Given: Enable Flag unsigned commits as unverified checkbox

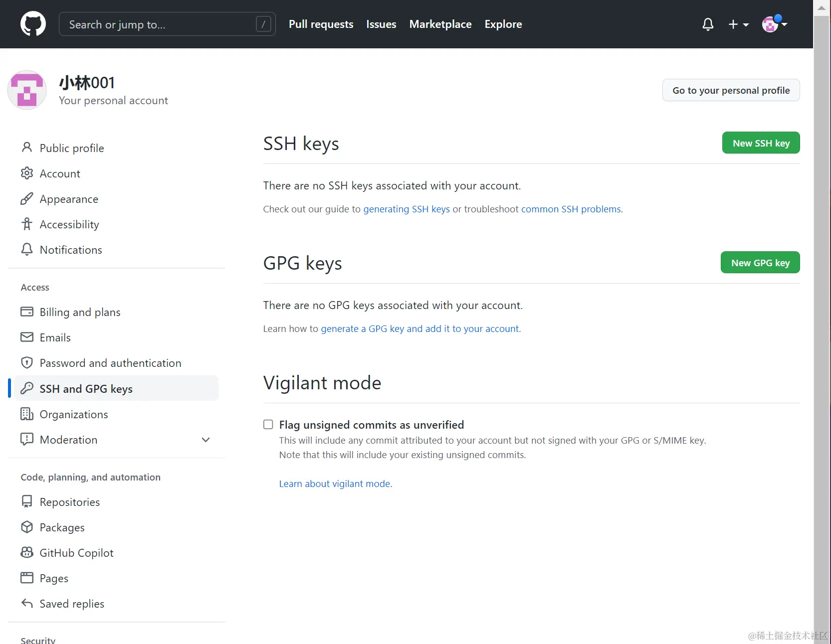Looking at the screenshot, I should (268, 425).
